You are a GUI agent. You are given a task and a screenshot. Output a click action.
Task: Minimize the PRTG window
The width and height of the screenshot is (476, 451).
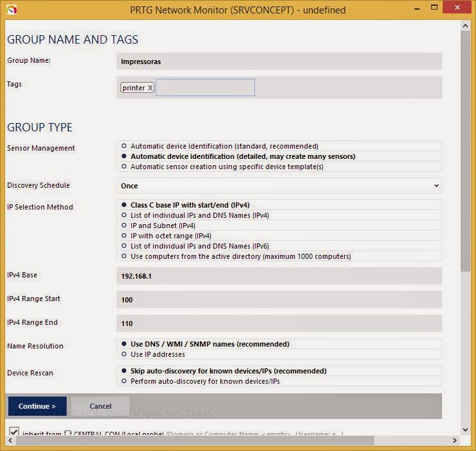(417, 8)
